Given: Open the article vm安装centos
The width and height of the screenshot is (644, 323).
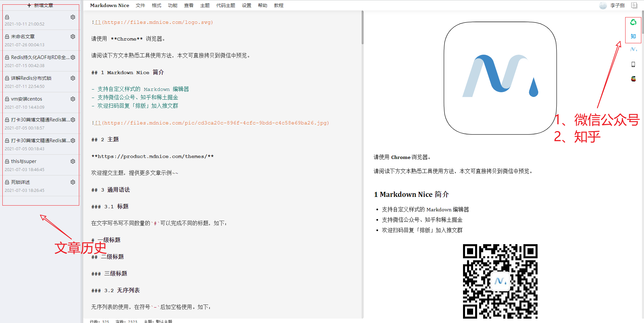Looking at the screenshot, I should pos(27,99).
